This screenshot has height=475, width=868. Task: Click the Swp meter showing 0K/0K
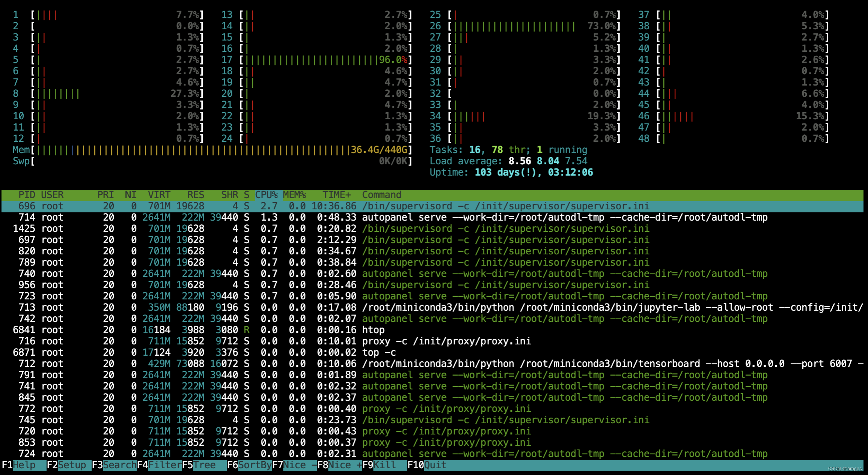[x=212, y=161]
